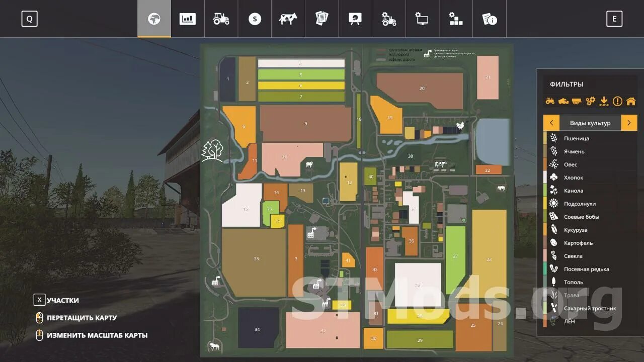Image resolution: width=644 pixels, height=362 pixels.
Task: Click the Свекла color swatch
Action: [545, 256]
